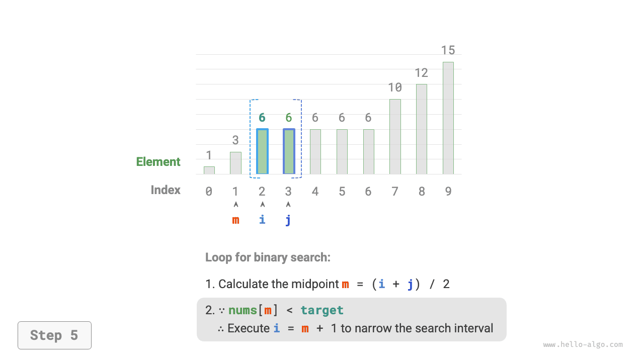Click the Step 5 label box
The image size is (644, 362).
(x=54, y=335)
